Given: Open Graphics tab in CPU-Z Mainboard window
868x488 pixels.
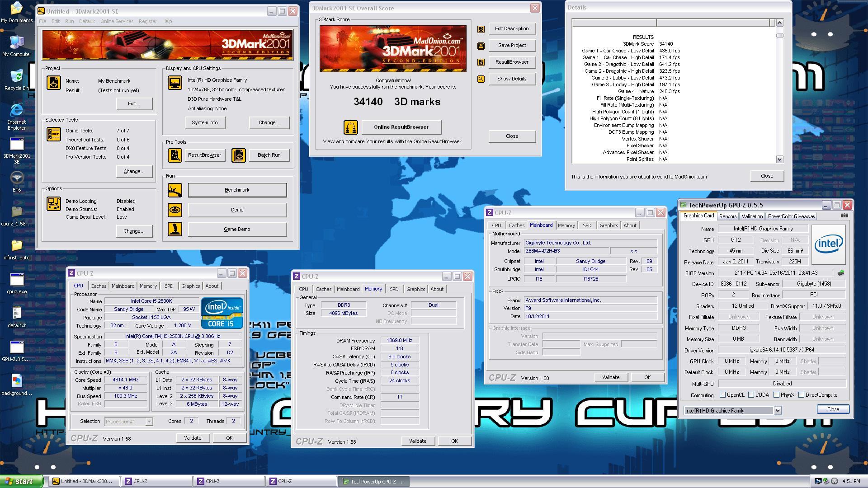Looking at the screenshot, I should tap(609, 225).
